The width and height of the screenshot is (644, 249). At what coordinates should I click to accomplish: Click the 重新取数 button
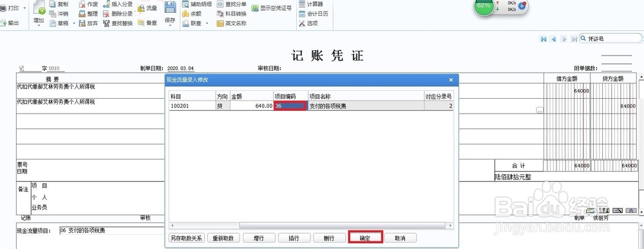pos(223,238)
